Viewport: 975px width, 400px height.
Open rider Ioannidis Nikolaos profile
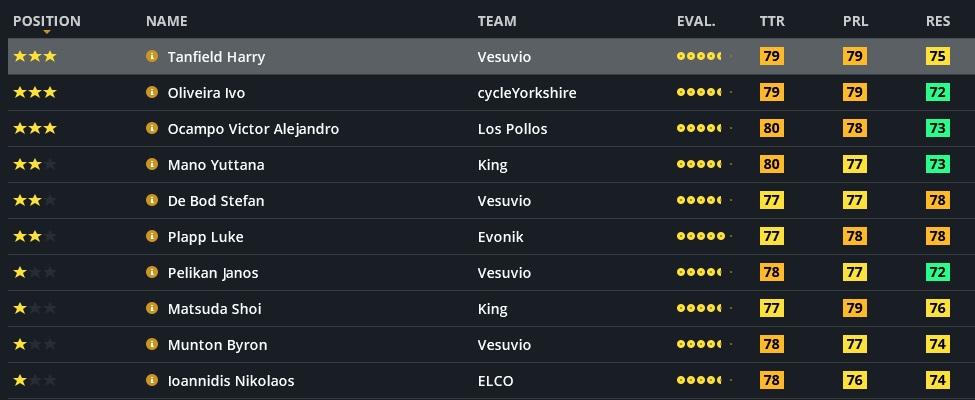231,381
